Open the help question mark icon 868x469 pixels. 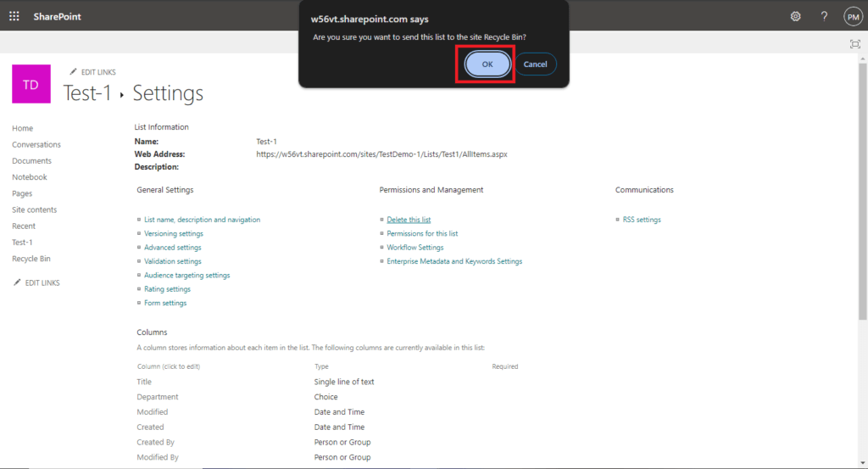pos(824,16)
